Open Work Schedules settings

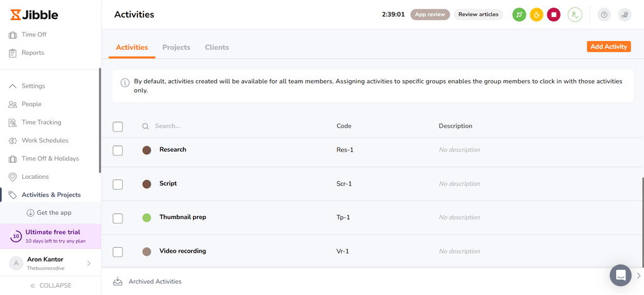coord(45,140)
